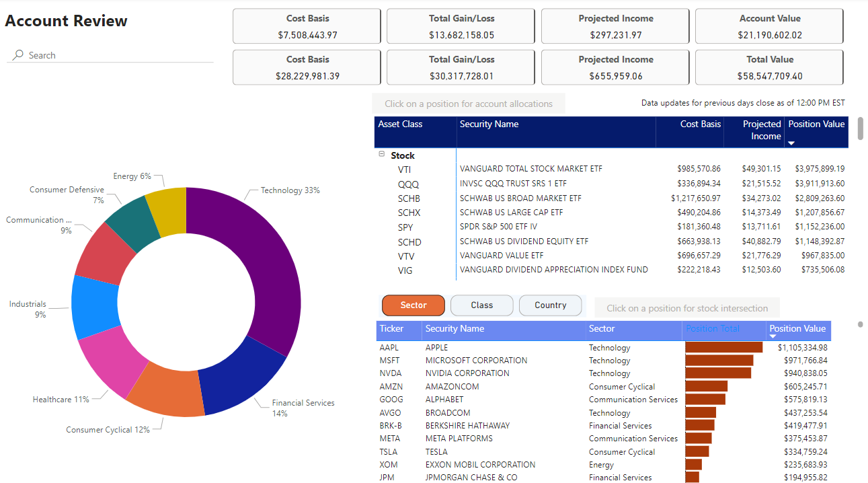Viewport: 868px width, 483px height.
Task: Click the BRK-B ticker cell
Action: pos(391,426)
